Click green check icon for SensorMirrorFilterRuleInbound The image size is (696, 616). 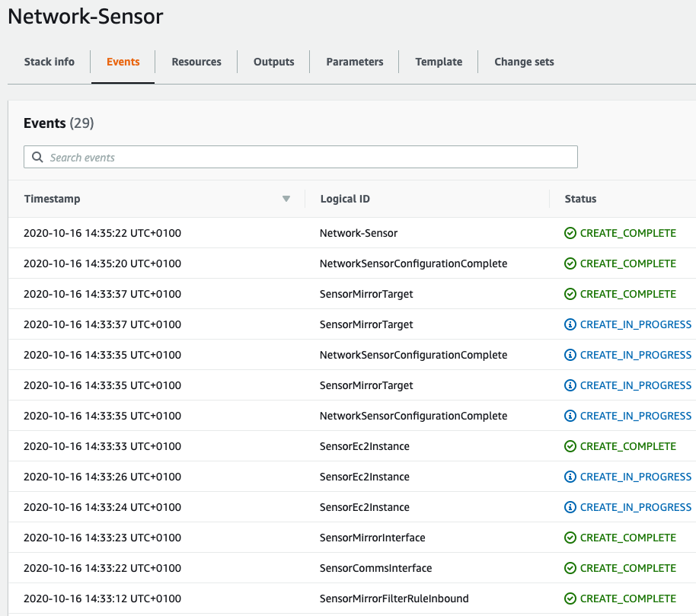(570, 598)
